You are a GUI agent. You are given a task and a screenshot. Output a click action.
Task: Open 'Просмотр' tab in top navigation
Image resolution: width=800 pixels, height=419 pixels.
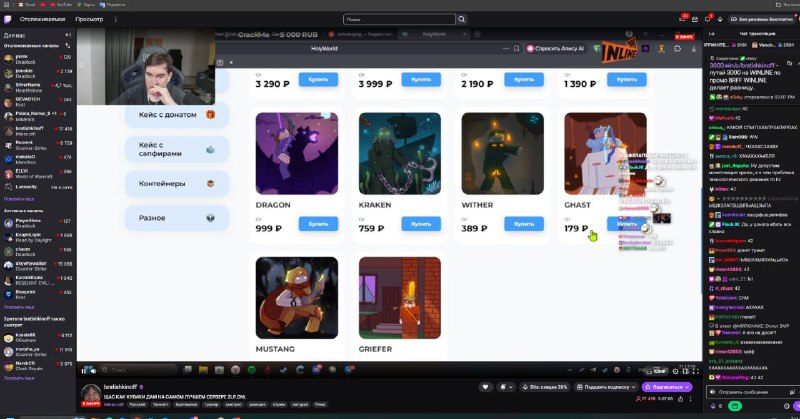tap(91, 19)
